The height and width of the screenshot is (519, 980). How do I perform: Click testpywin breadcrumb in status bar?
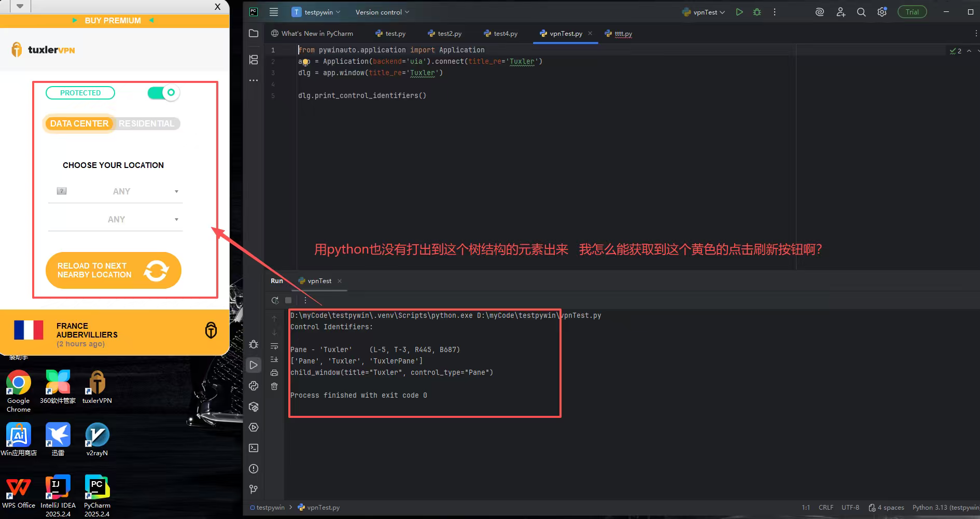tap(268, 508)
